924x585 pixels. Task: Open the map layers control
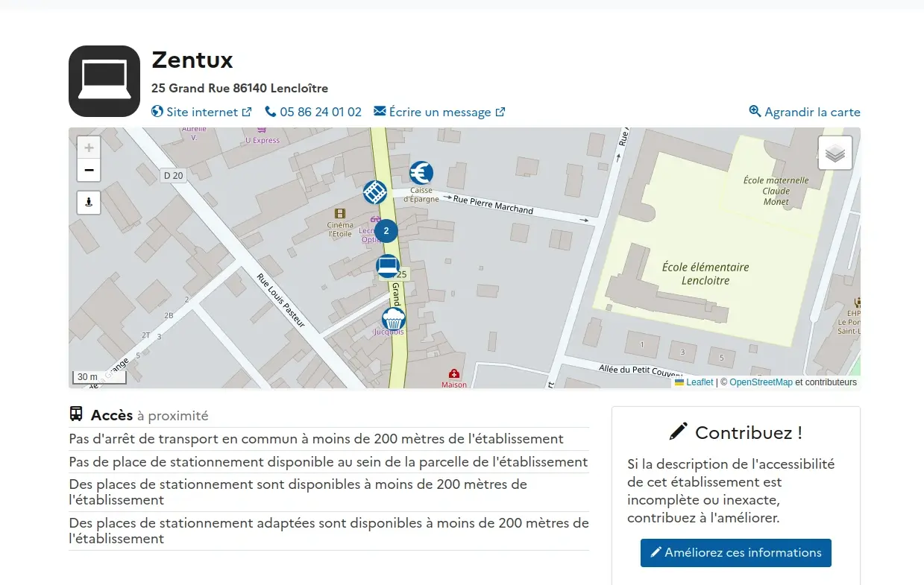coord(835,154)
